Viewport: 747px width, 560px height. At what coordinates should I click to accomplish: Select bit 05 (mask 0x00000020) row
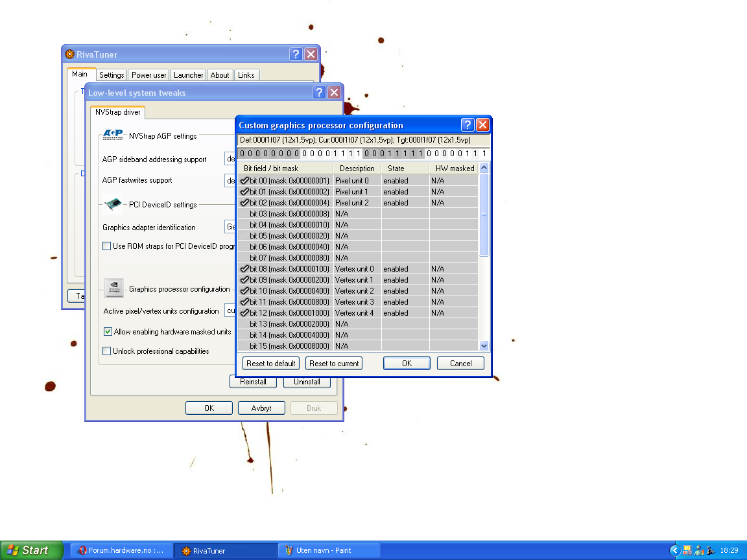coord(358,235)
